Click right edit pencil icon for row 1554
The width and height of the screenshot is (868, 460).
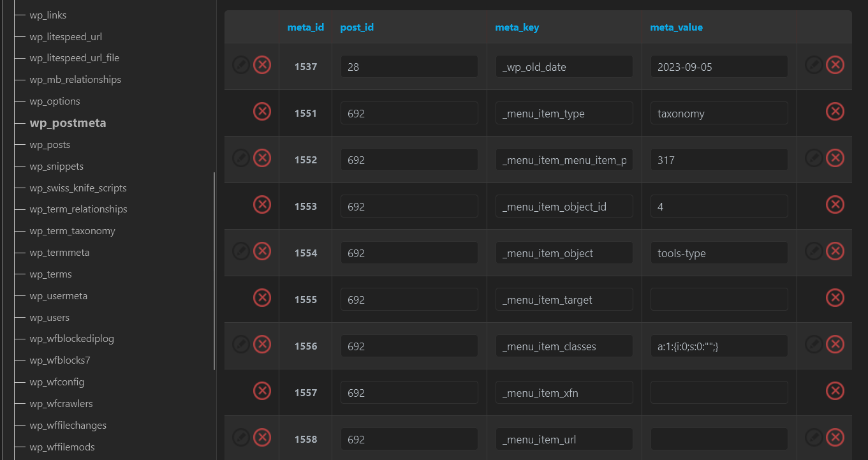click(813, 251)
